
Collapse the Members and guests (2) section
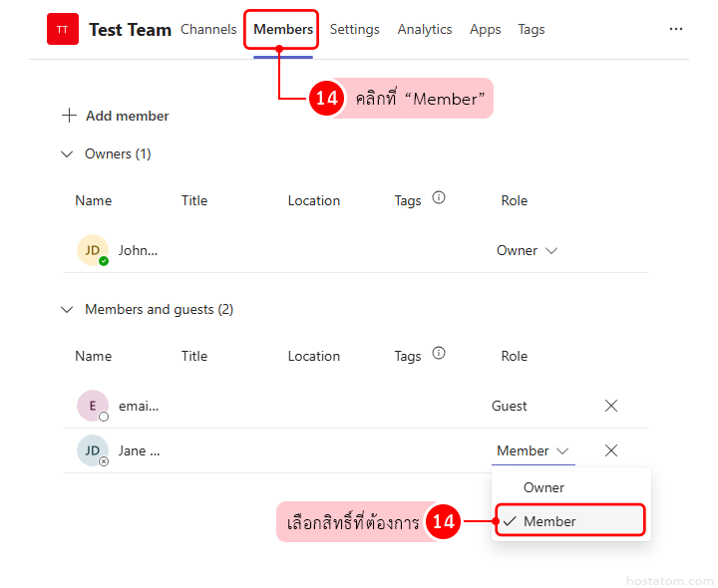tap(68, 310)
